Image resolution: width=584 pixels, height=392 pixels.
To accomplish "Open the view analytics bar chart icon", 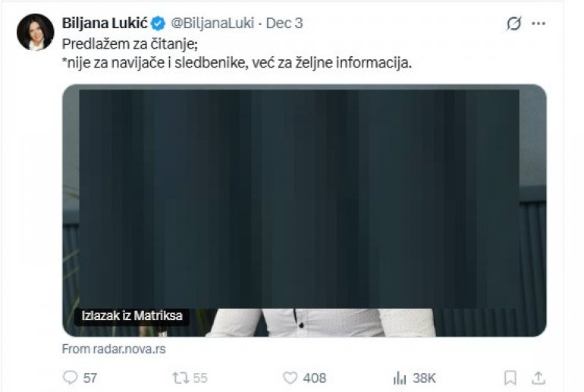I will [x=400, y=378].
